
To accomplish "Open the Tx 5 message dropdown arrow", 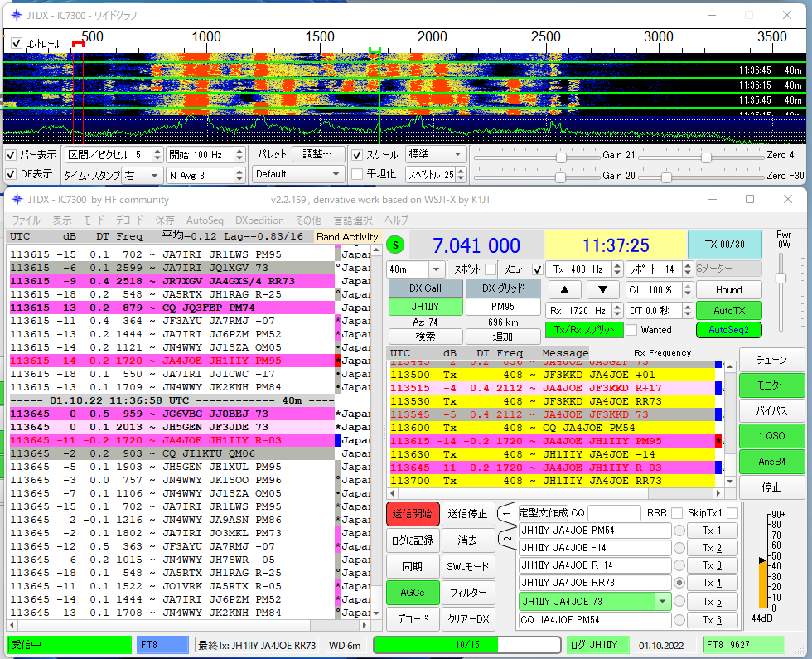I will tap(661, 602).
